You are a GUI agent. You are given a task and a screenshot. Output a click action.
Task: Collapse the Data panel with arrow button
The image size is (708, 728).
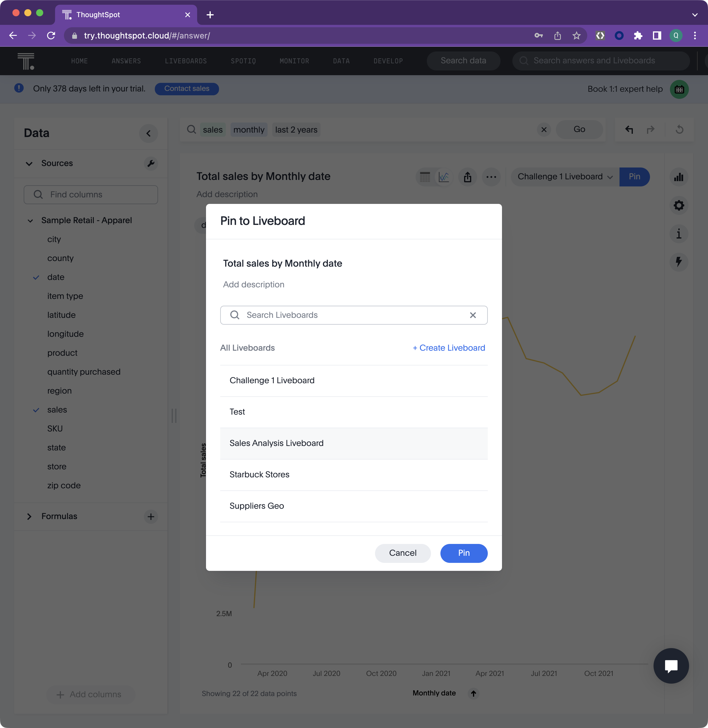click(148, 133)
